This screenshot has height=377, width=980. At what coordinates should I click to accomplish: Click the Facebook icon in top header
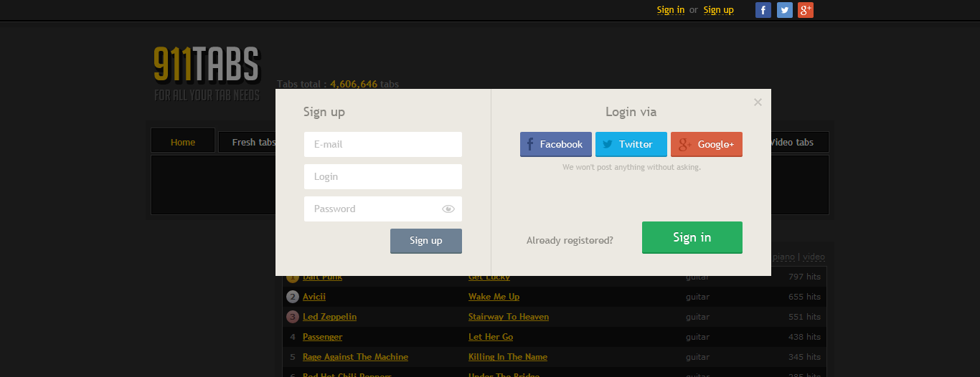click(x=763, y=10)
